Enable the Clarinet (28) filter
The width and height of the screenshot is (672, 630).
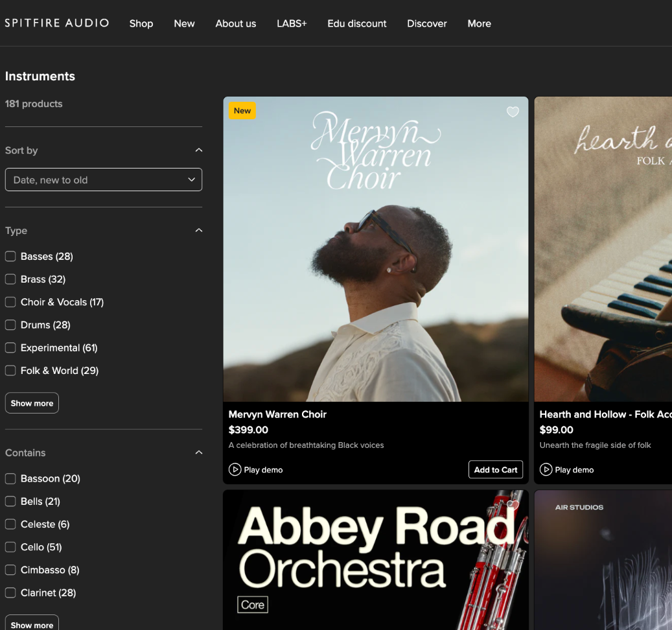[x=10, y=592]
